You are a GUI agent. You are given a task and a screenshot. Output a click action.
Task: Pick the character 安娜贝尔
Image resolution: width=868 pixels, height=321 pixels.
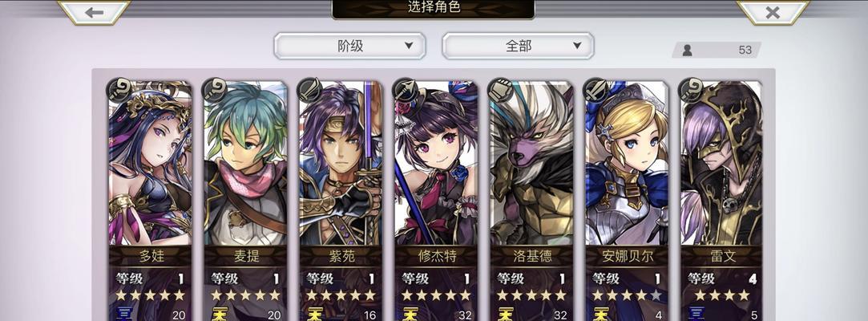tap(627, 201)
